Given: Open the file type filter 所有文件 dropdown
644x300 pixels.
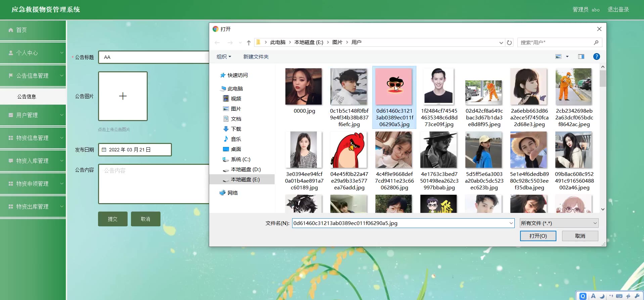Looking at the screenshot, I should (559, 223).
